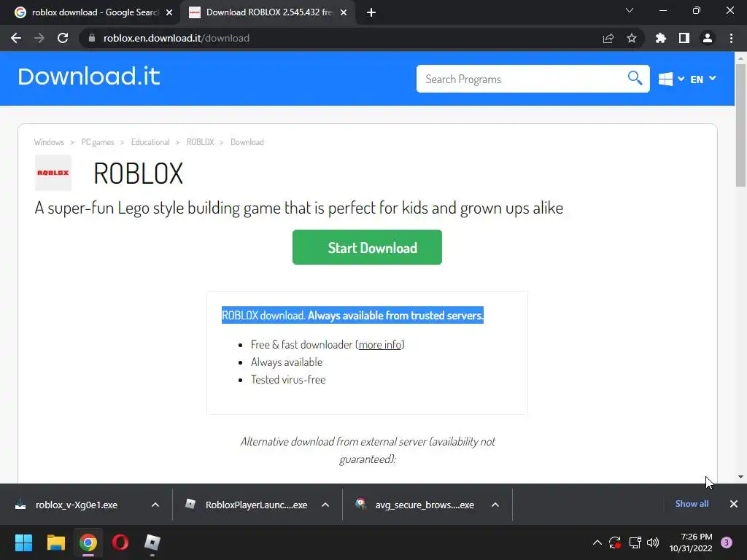Image resolution: width=747 pixels, height=560 pixels.
Task: Reload the current page
Action: click(63, 38)
